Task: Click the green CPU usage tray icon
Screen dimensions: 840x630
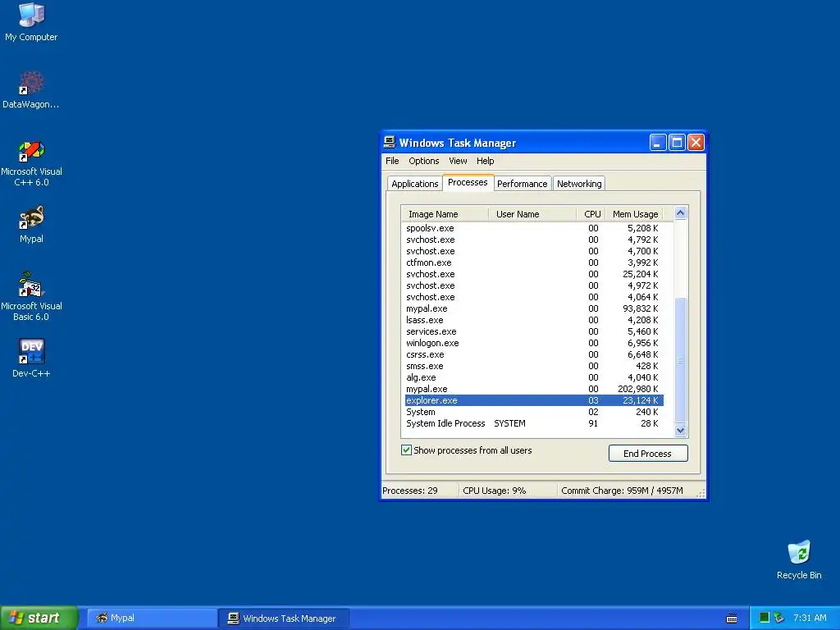Action: [x=765, y=618]
